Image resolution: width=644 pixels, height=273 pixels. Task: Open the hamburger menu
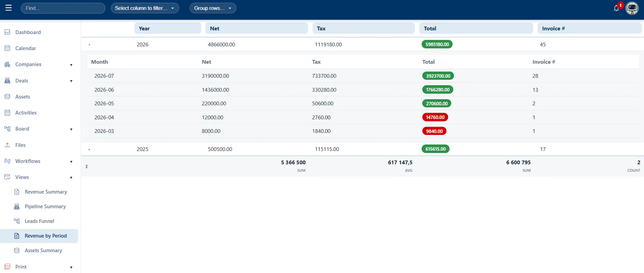9,8
